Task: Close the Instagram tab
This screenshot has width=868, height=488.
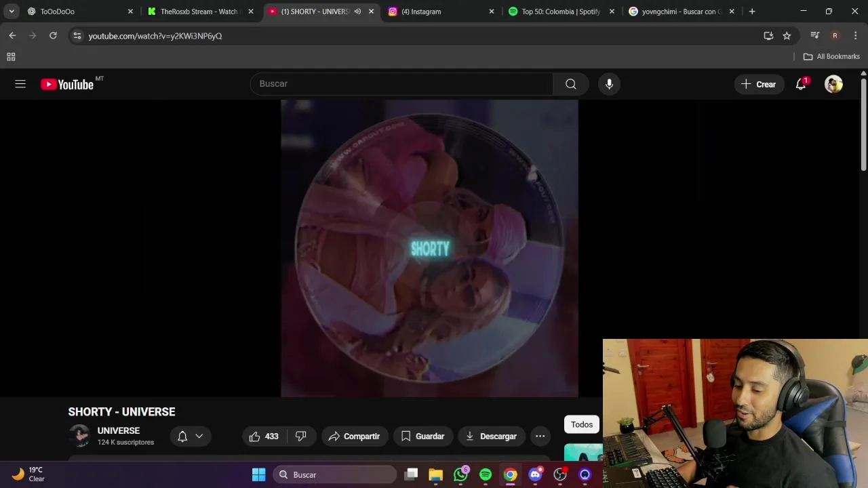Action: 492,12
